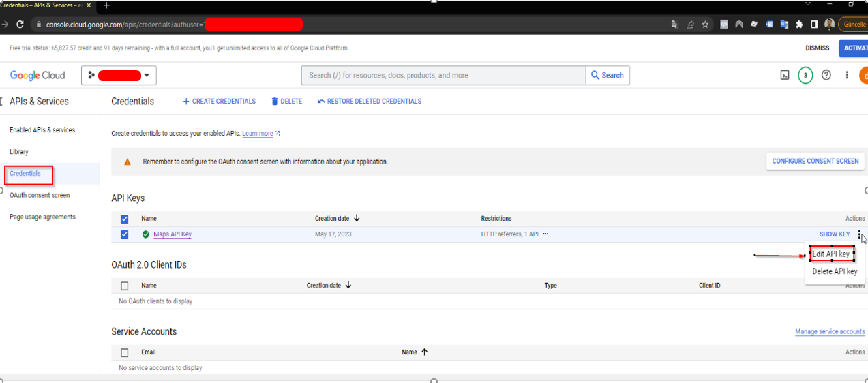Uncheck the Maps API Key row checkbox

pyautogui.click(x=124, y=234)
